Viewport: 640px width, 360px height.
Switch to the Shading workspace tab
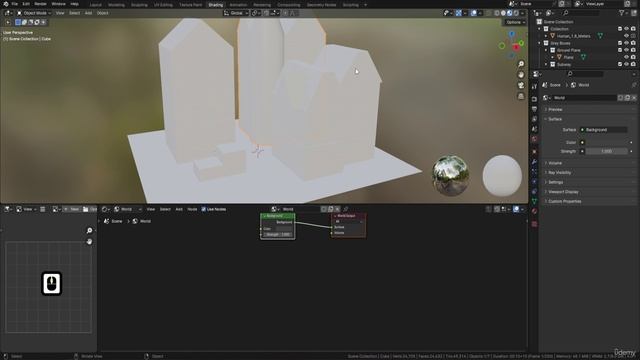coord(216,5)
